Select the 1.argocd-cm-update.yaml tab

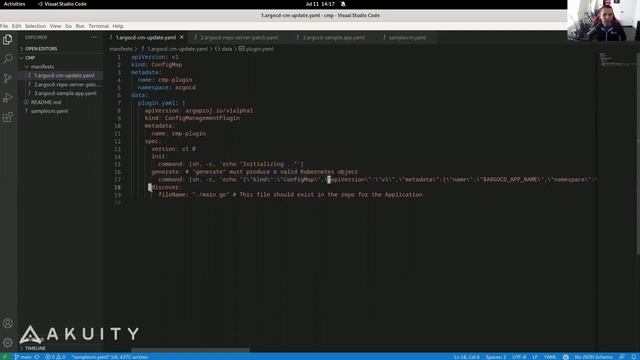[145, 37]
